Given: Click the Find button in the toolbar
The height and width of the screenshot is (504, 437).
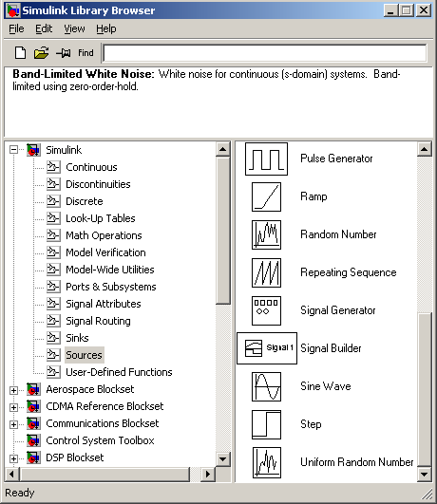Looking at the screenshot, I should click(x=85, y=53).
